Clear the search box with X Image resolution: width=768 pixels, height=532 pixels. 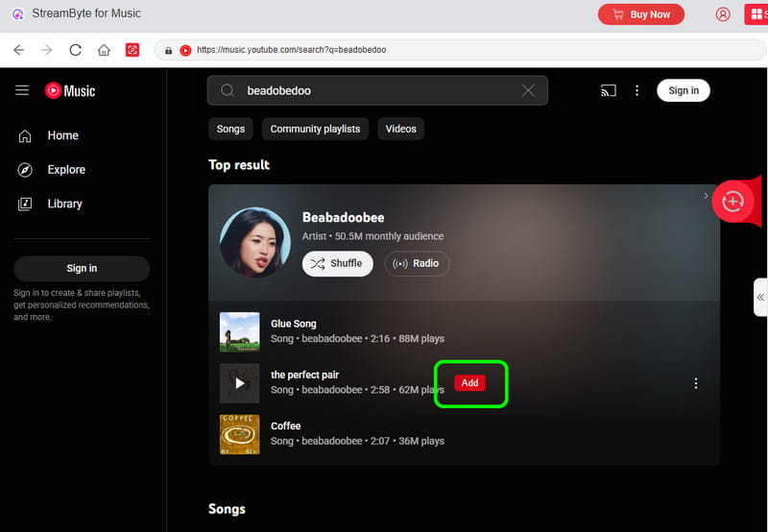528,90
